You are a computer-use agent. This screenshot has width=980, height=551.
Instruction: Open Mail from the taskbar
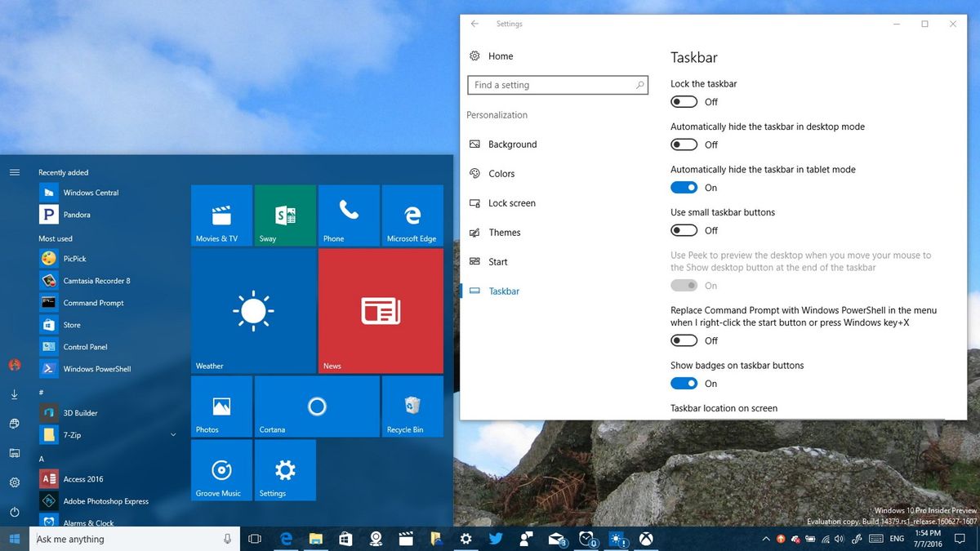point(555,540)
